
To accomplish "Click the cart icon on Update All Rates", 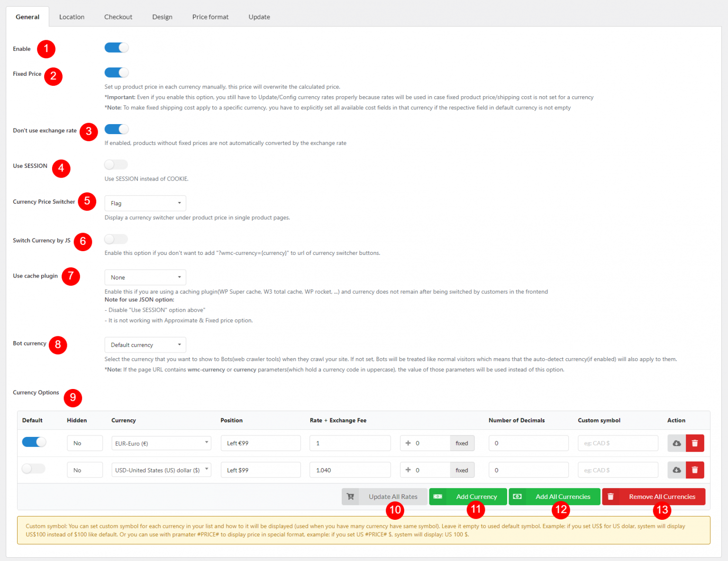I will 350,497.
